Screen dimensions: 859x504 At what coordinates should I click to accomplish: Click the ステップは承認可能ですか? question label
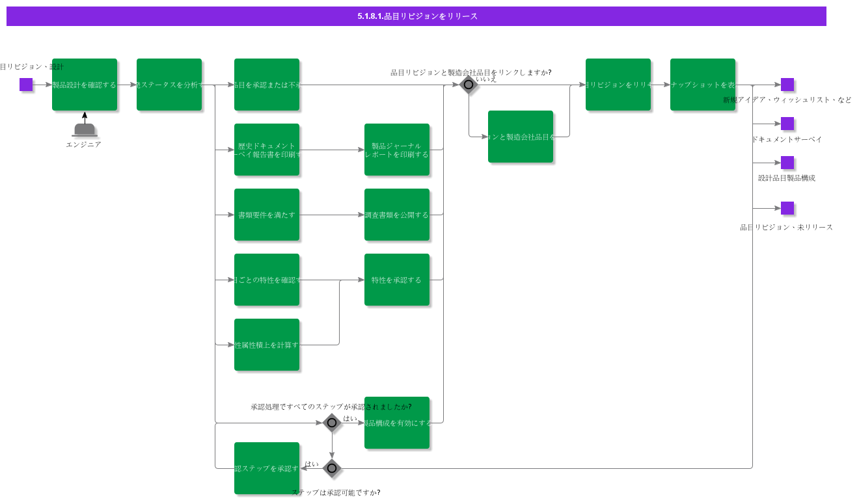click(x=336, y=492)
